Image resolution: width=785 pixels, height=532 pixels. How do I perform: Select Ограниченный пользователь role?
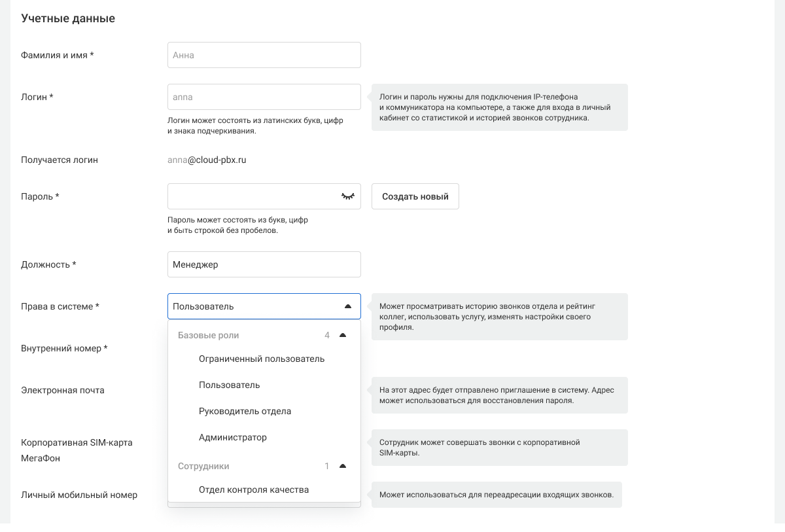262,359
